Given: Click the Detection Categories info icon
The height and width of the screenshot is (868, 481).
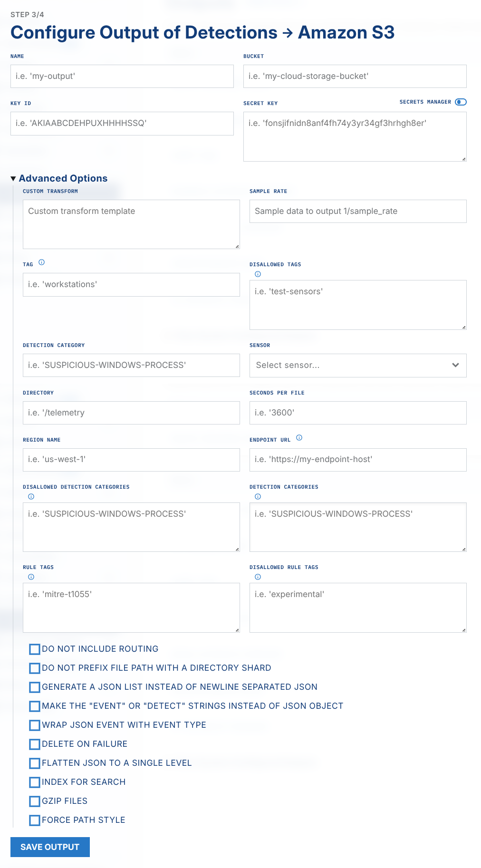Looking at the screenshot, I should [258, 497].
